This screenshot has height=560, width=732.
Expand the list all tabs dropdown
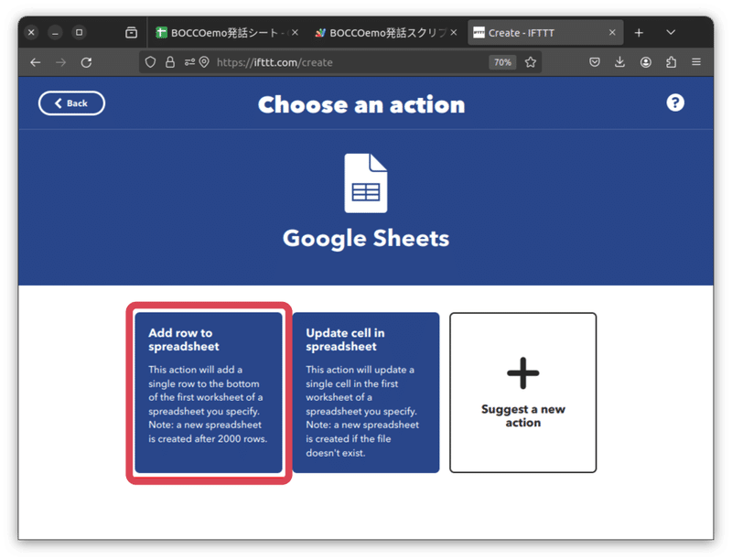point(671,33)
